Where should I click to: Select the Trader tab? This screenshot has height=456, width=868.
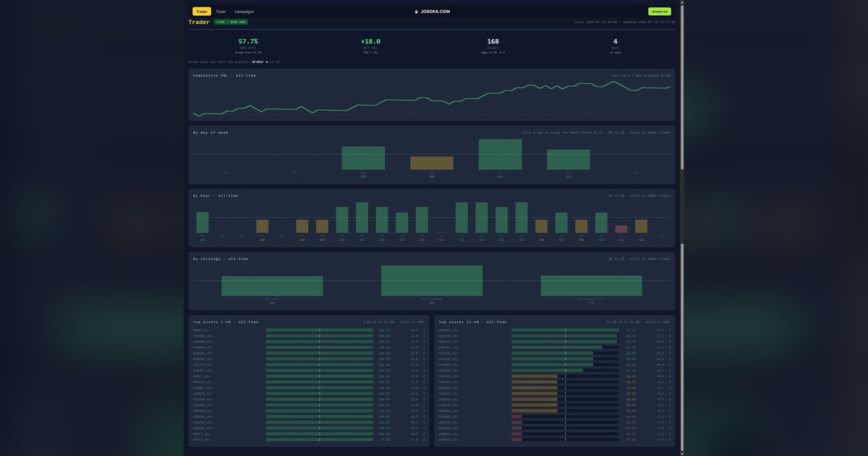[202, 12]
